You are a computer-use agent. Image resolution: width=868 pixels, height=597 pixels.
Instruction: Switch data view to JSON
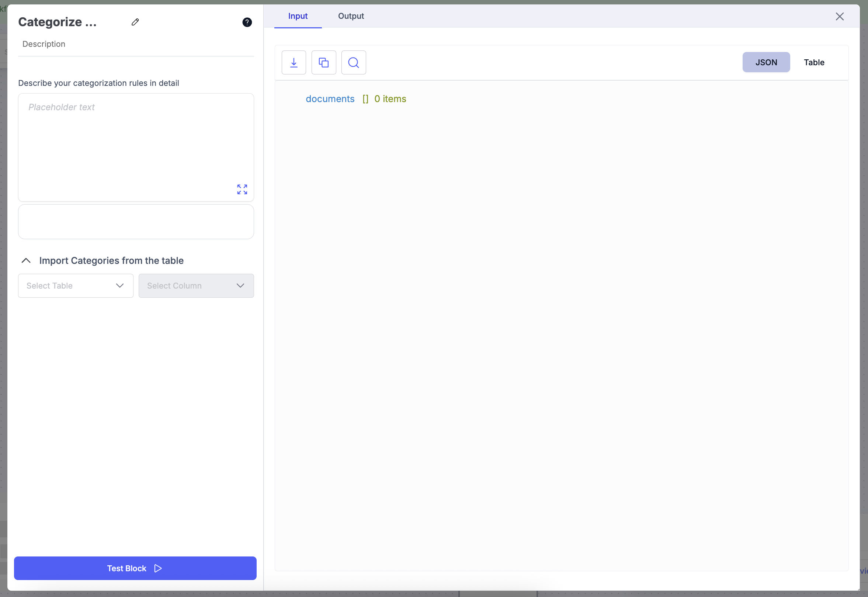[766, 63]
